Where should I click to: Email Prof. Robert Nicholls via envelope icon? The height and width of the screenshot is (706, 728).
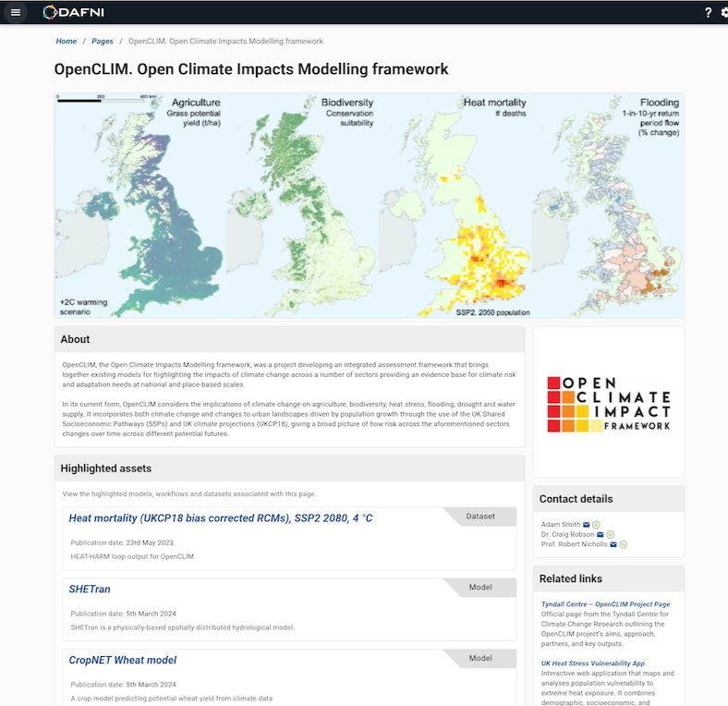[613, 544]
